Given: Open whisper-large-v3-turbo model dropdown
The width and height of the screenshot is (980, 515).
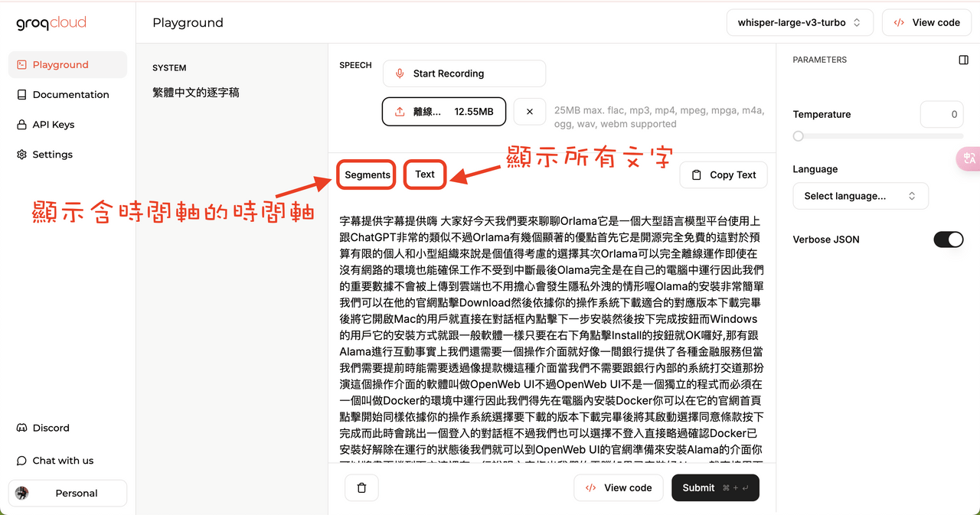Looking at the screenshot, I should tap(799, 23).
